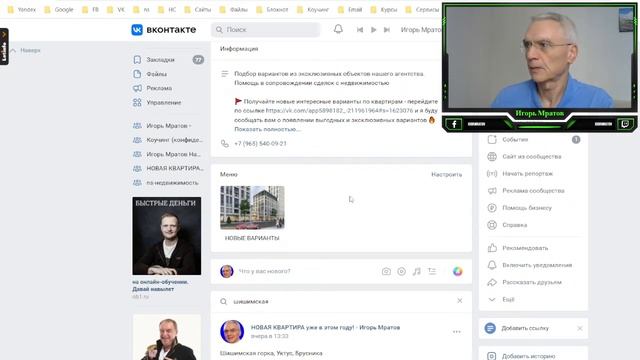Viewport: 640px width, 360px height.
Task: Click the Facebook icon in webcam overlay
Action: pyautogui.click(x=453, y=124)
